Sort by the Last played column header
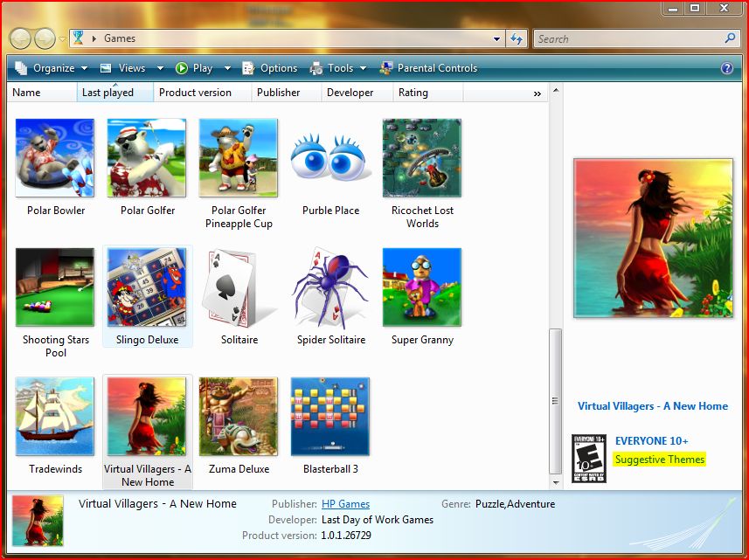This screenshot has height=560, width=749. click(x=107, y=93)
